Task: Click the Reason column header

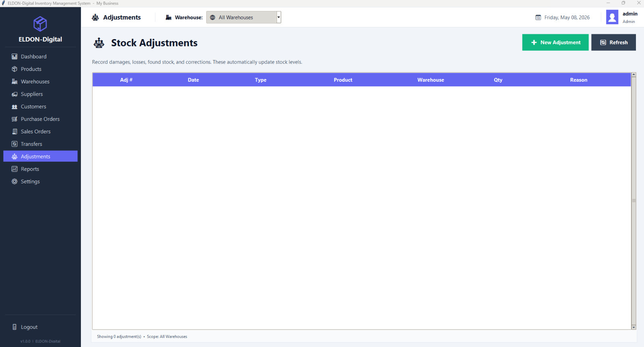Action: click(579, 80)
